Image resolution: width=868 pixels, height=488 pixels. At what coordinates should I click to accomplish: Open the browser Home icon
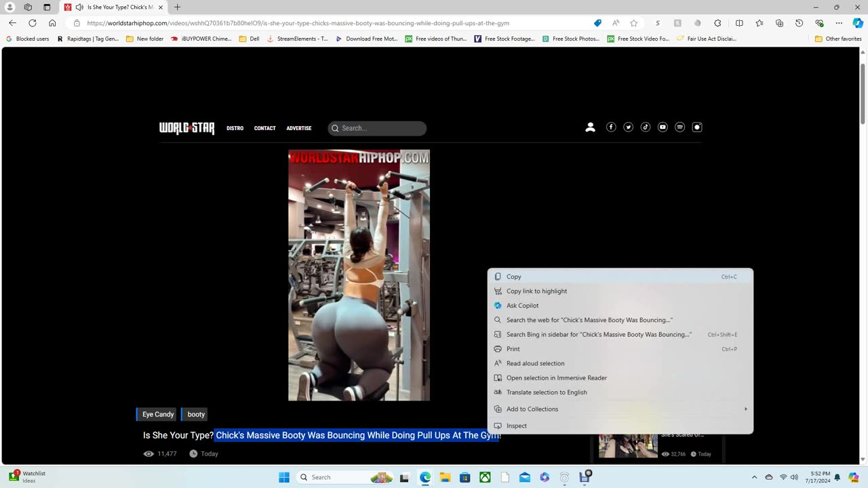pos(52,23)
